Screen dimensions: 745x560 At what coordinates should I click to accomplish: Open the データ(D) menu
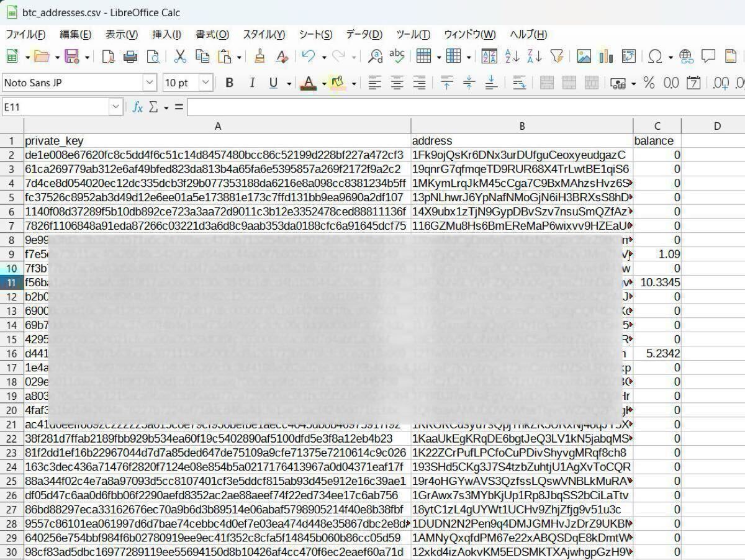tap(364, 34)
